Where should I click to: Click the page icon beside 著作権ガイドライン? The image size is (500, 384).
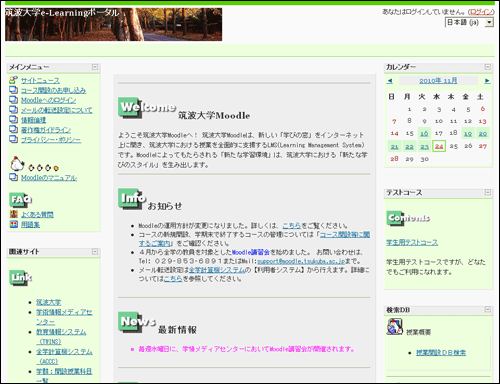13,129
